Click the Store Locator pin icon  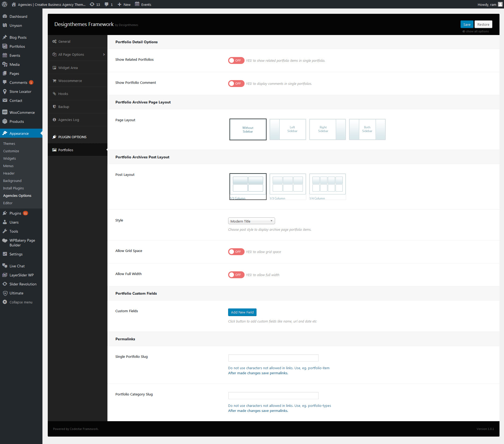click(5, 92)
